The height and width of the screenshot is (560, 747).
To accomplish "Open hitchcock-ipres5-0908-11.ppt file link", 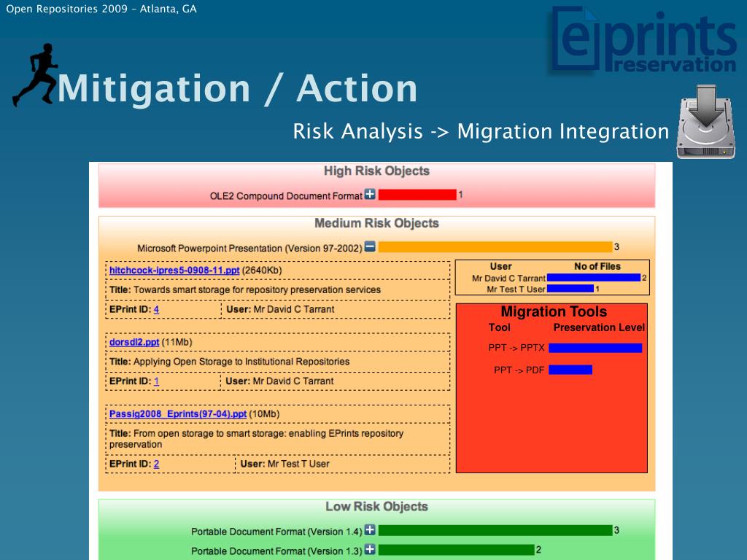I will [x=174, y=271].
